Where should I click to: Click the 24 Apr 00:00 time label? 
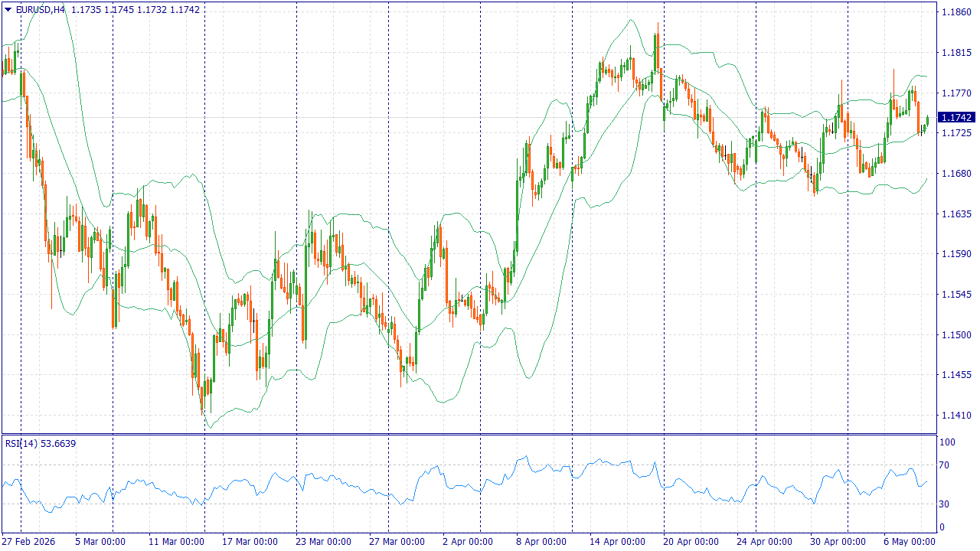click(x=764, y=541)
